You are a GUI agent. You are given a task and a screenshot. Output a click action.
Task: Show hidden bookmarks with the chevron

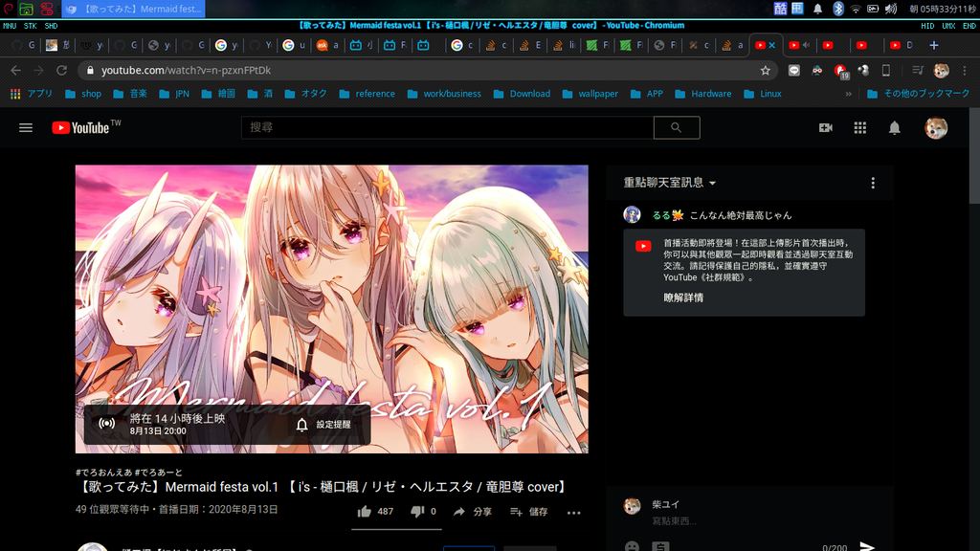848,94
